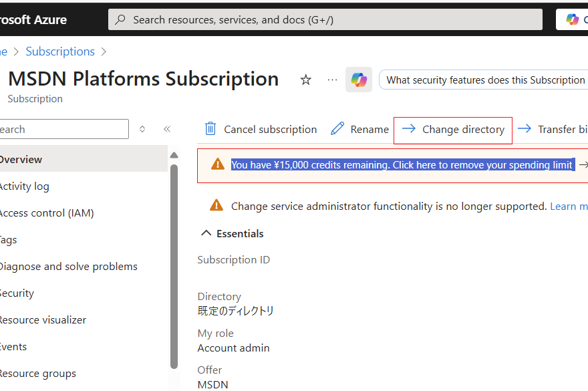The image size is (588, 391).
Task: Click the favorite star icon beside title
Action: click(305, 80)
